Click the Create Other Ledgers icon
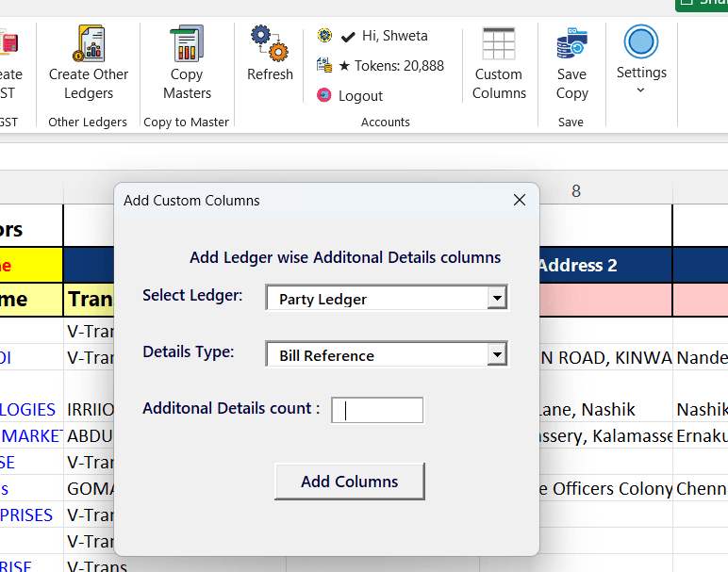 pos(89,44)
